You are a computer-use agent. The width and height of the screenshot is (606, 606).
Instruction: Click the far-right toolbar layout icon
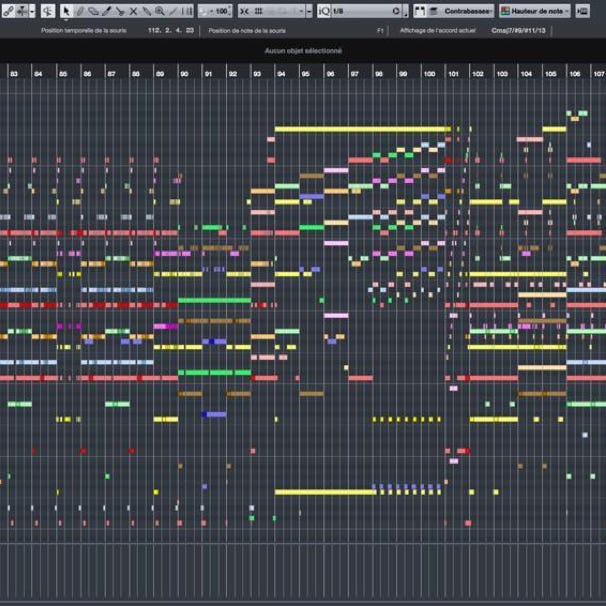583,11
